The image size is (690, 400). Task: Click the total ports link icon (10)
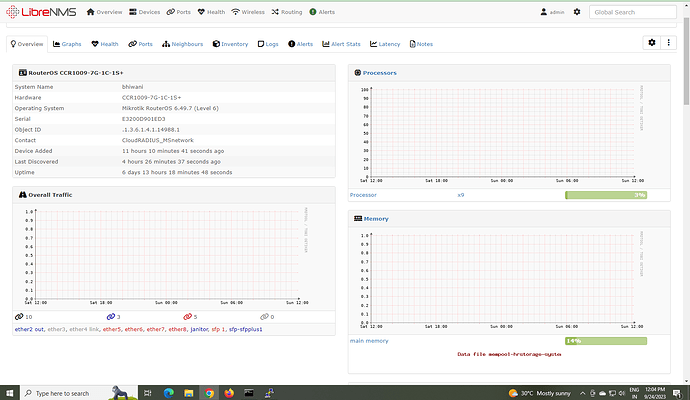(19, 316)
